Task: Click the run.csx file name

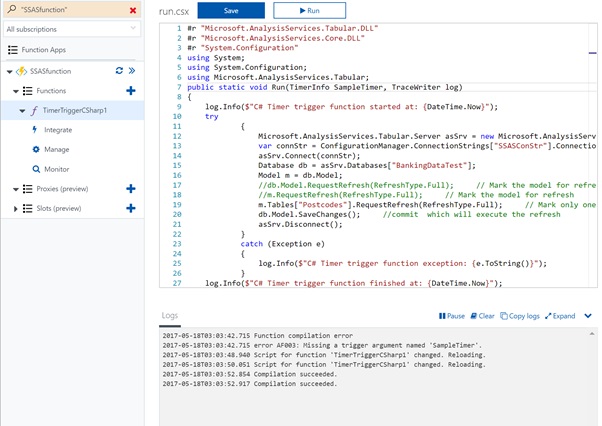Action: [x=174, y=12]
